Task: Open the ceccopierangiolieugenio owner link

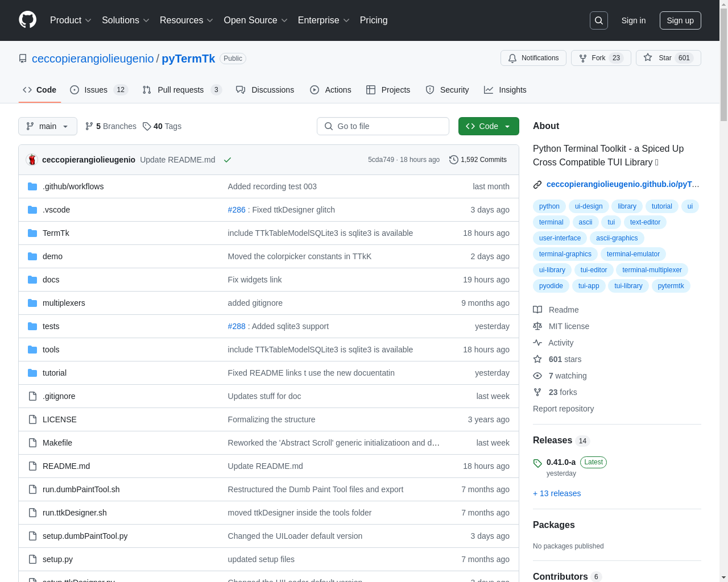Action: [x=93, y=59]
